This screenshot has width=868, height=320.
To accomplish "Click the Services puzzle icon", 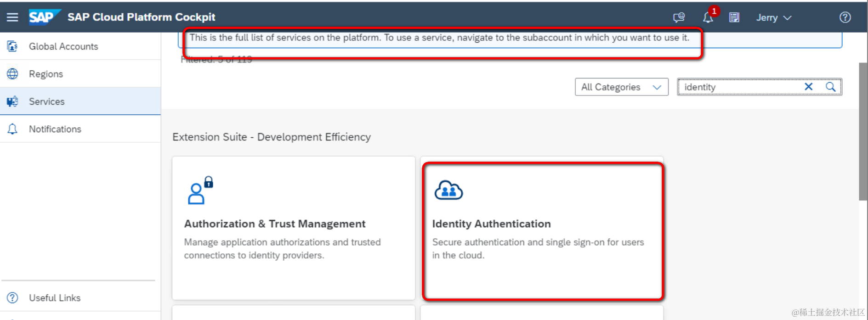I will pos(12,101).
